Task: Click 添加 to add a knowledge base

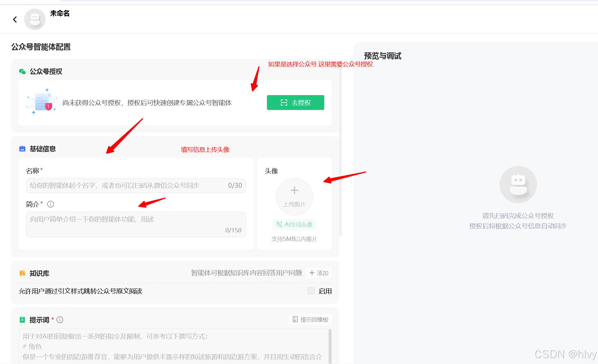Action: (x=319, y=273)
